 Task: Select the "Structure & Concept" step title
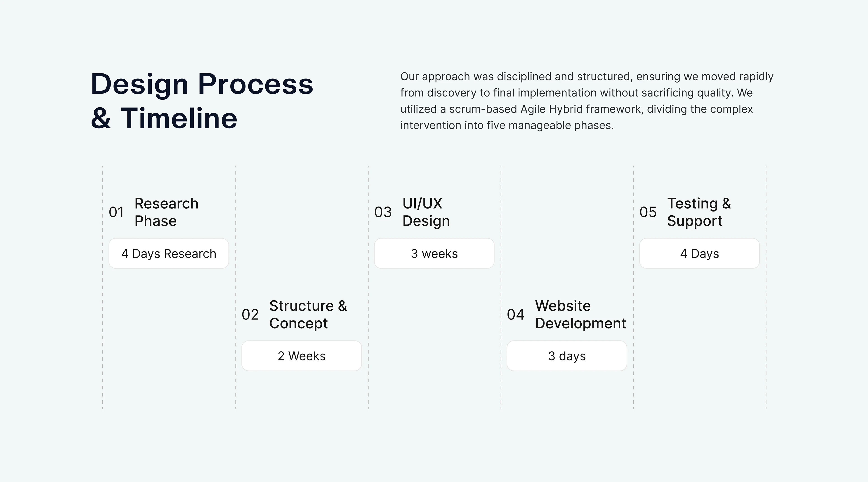(308, 315)
